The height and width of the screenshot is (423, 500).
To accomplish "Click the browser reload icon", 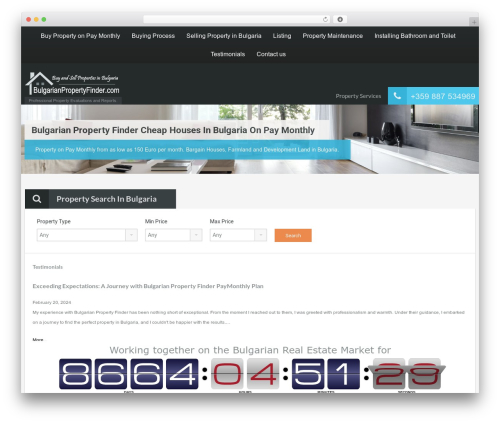I will (325, 19).
